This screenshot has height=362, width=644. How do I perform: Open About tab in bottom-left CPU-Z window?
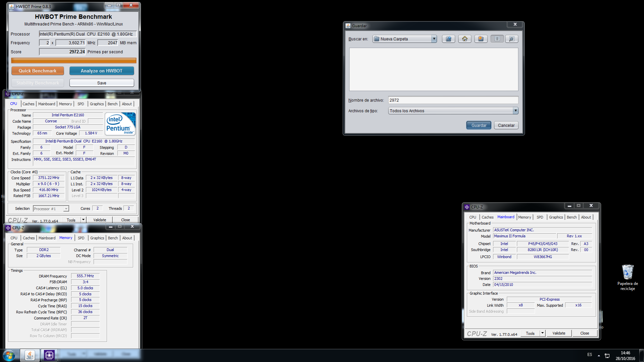127,238
